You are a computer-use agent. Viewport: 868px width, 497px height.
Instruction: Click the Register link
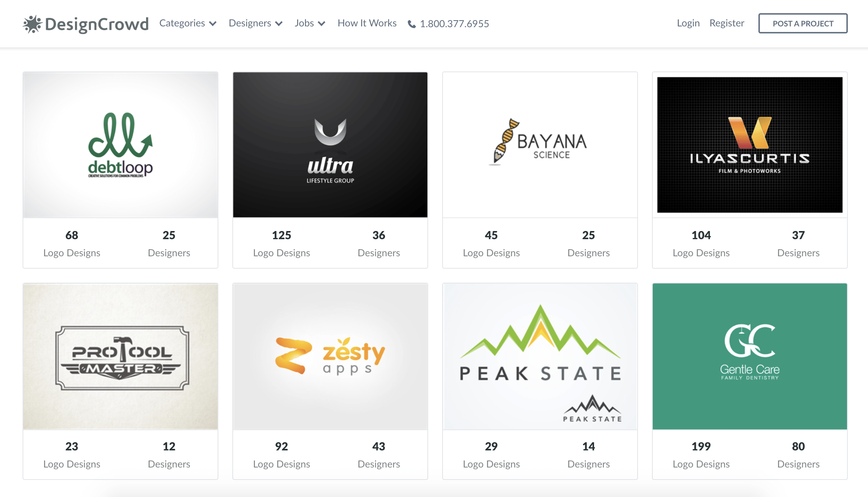tap(727, 23)
